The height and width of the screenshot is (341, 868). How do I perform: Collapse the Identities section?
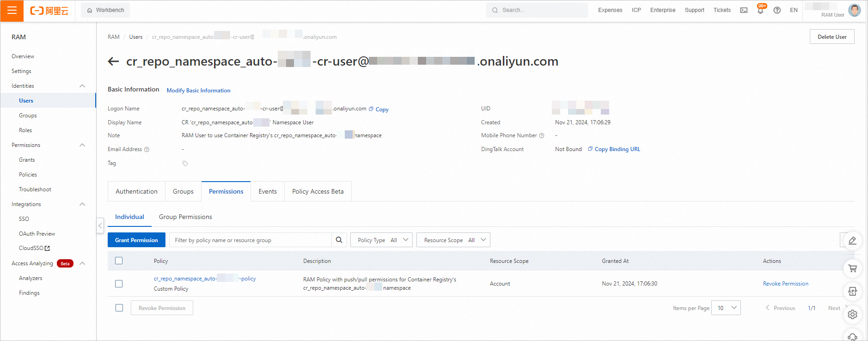pyautogui.click(x=82, y=86)
